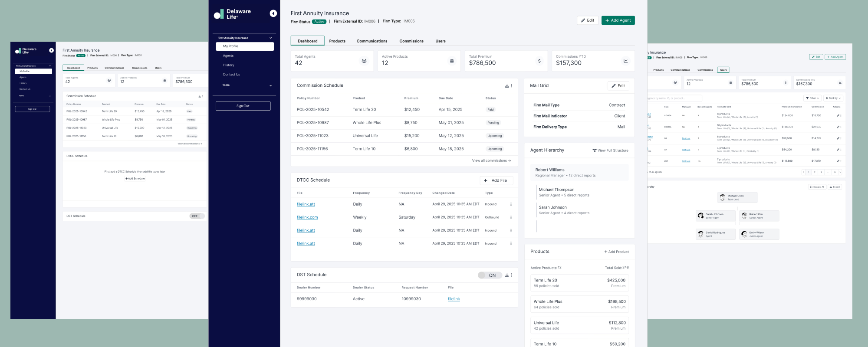Select Users tab in right screen

[723, 70]
